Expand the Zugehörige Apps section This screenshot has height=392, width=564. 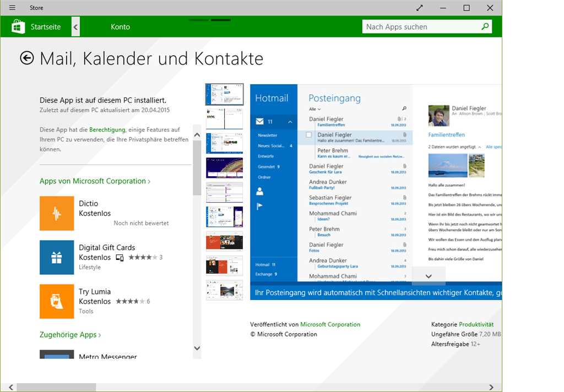point(70,334)
